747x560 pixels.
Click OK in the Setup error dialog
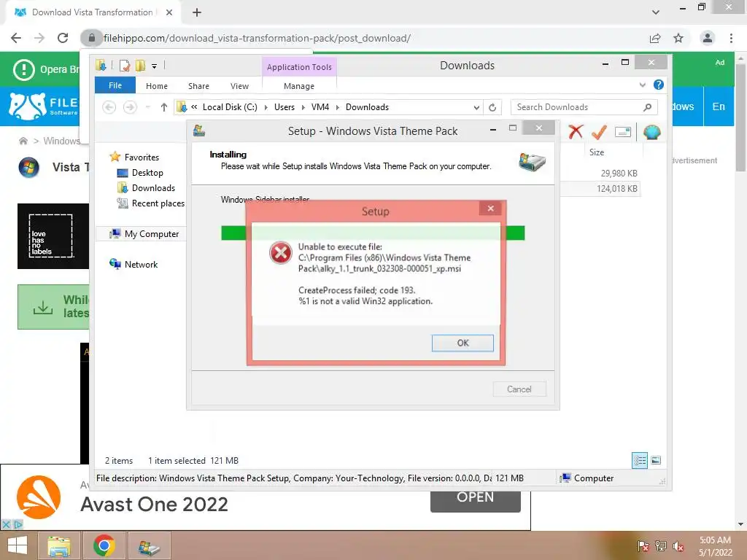pos(462,343)
